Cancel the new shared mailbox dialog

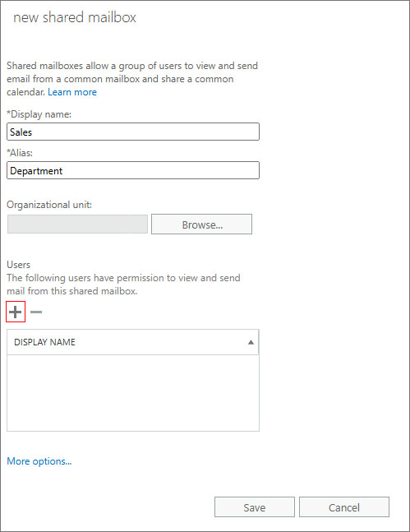coord(344,507)
